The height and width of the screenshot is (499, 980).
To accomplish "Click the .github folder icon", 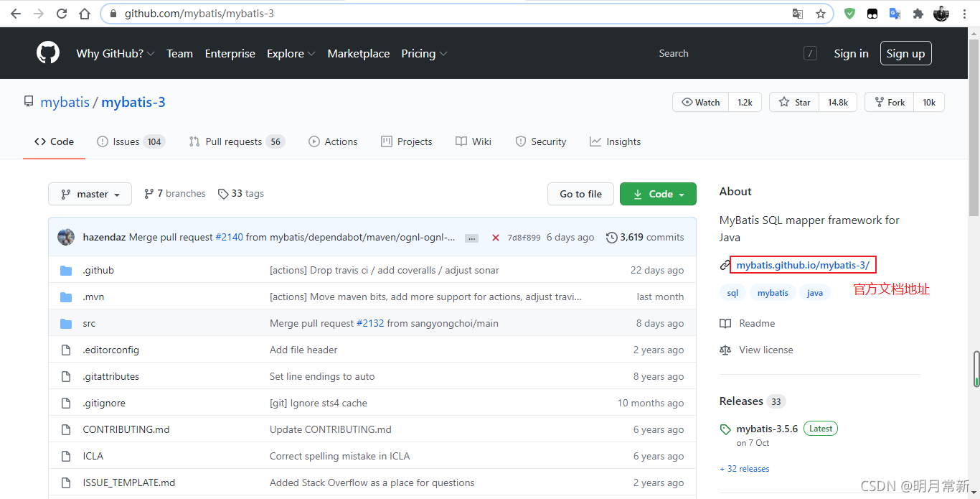I will 66,271.
